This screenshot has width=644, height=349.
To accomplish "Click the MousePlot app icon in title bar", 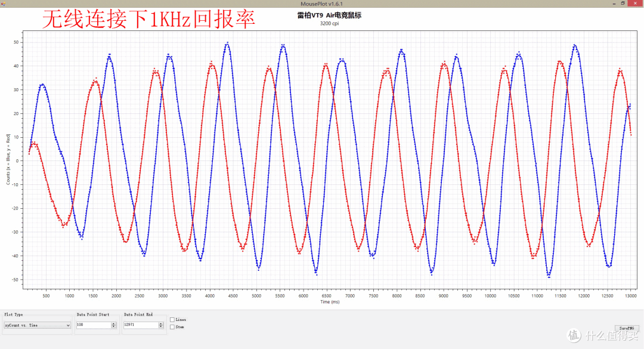I will click(x=4, y=4).
